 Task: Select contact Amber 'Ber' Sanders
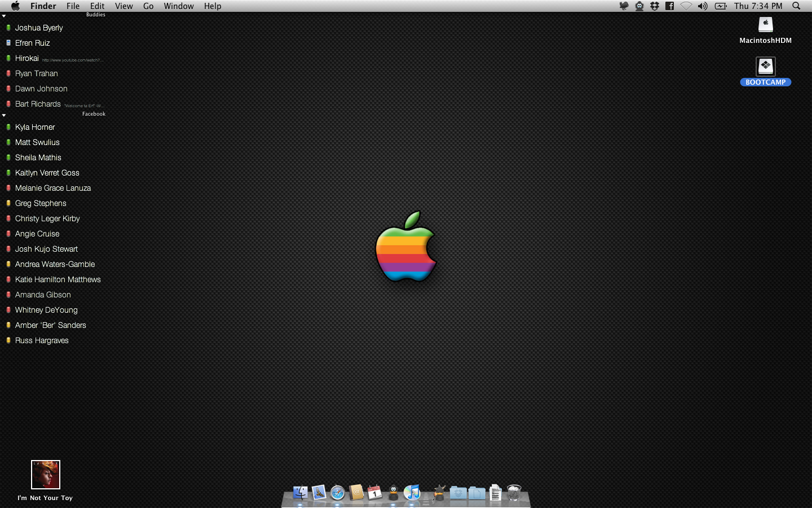pyautogui.click(x=51, y=325)
